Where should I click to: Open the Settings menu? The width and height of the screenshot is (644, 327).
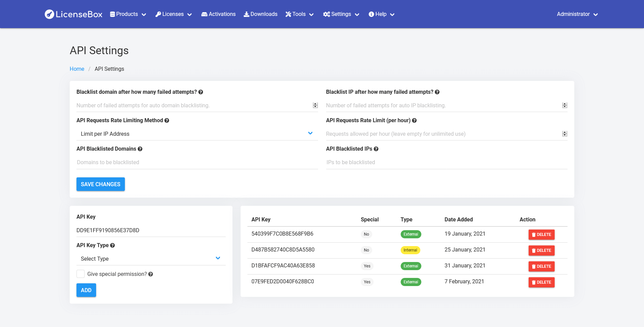point(341,14)
